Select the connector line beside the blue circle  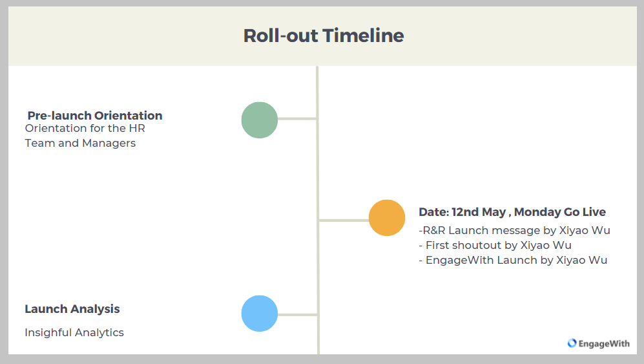(x=297, y=315)
